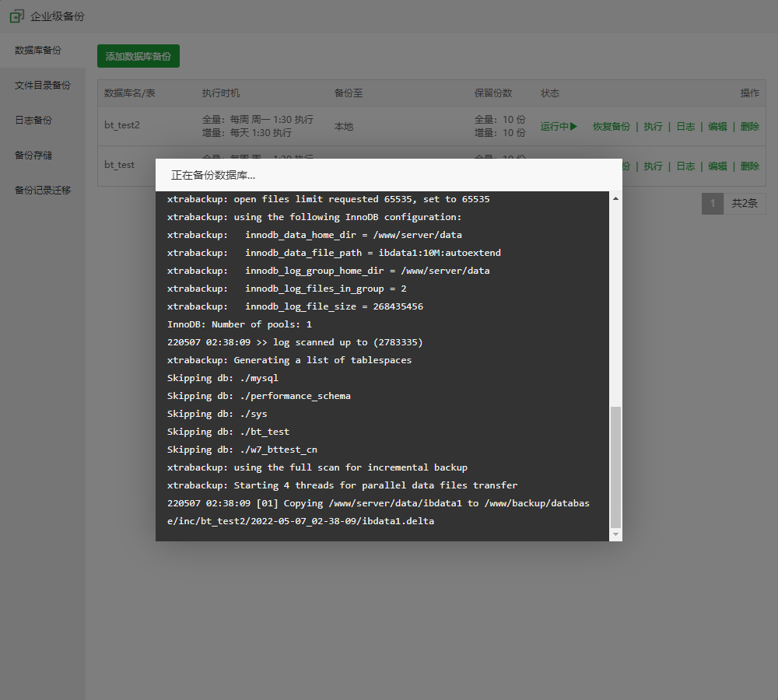
Task: Click 删除 in the bt_test row
Action: tap(749, 166)
